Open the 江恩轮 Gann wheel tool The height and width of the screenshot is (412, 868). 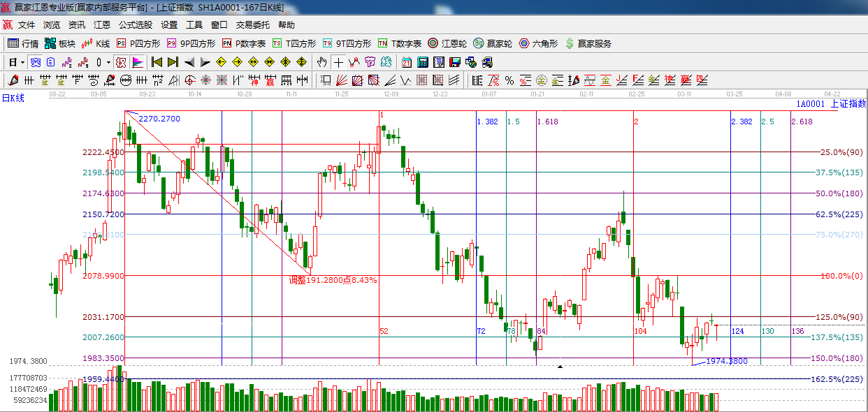[x=447, y=43]
